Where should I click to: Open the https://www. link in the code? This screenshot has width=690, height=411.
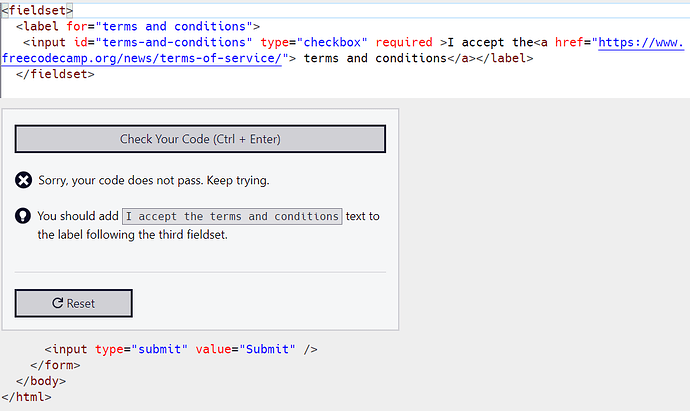pos(641,42)
